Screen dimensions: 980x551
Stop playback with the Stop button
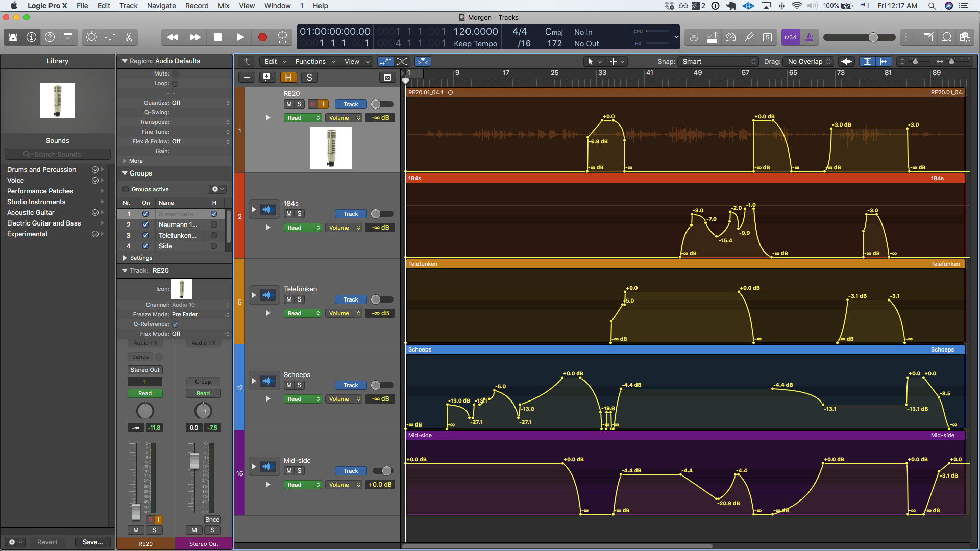217,37
